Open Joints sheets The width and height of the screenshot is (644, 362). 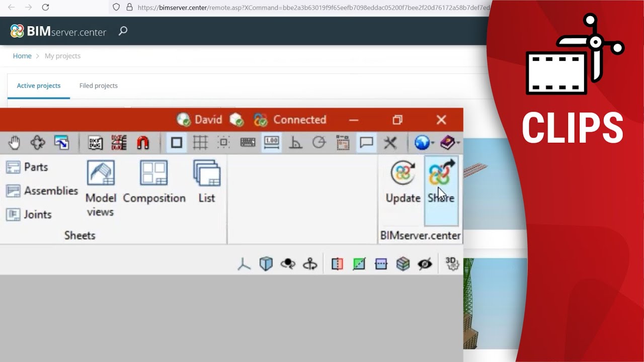click(29, 215)
